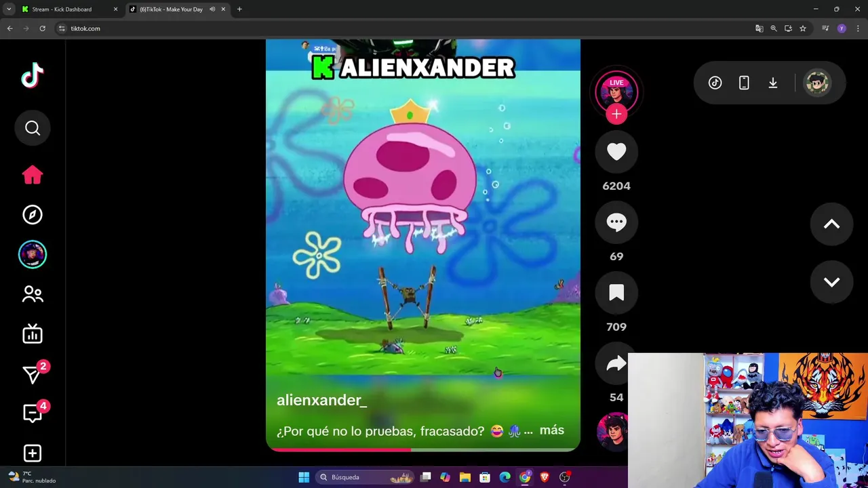The width and height of the screenshot is (868, 488).
Task: Install the TikTok app from address bar
Action: tap(788, 28)
